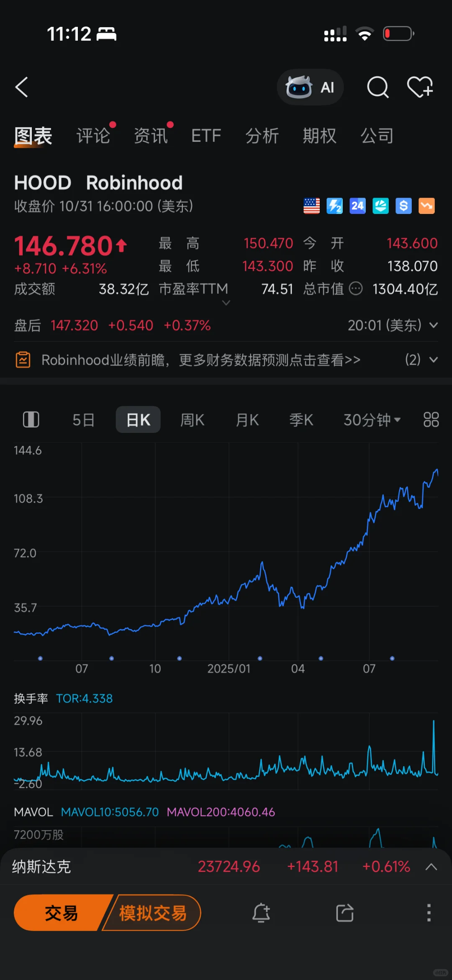Tap the 模拟交易 paper trading button
This screenshot has width=452, height=980.
pos(152,913)
